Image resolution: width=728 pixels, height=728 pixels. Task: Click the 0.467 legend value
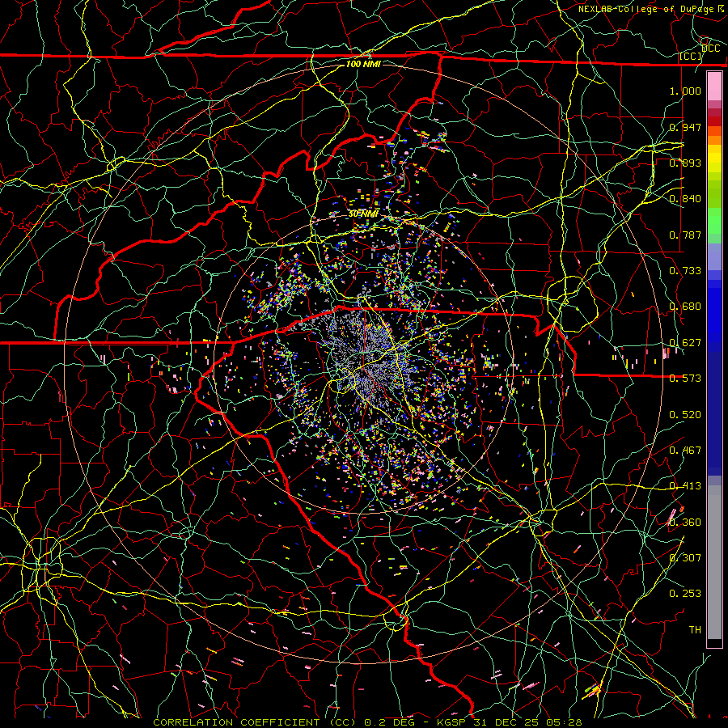[x=685, y=451]
